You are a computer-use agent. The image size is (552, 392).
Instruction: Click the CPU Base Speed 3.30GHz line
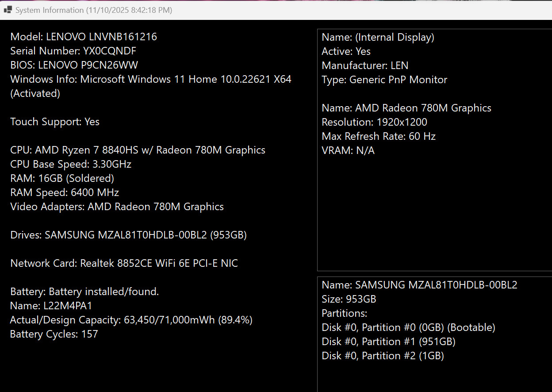pyautogui.click(x=71, y=164)
